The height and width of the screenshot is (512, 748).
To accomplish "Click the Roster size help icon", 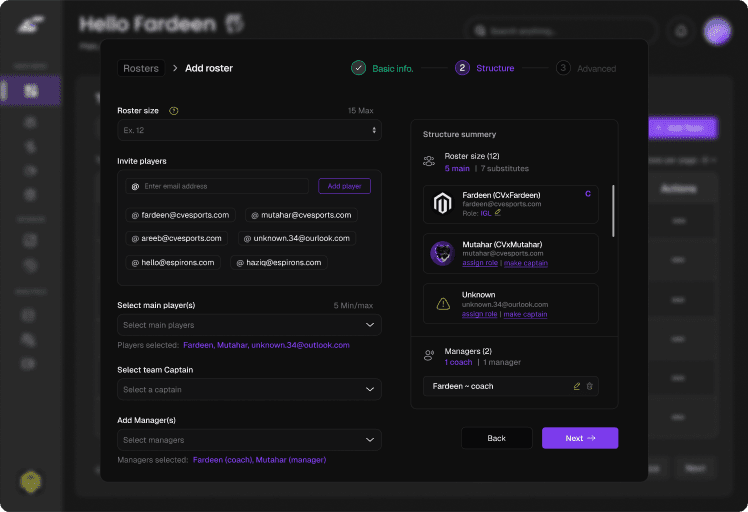I will pyautogui.click(x=174, y=110).
